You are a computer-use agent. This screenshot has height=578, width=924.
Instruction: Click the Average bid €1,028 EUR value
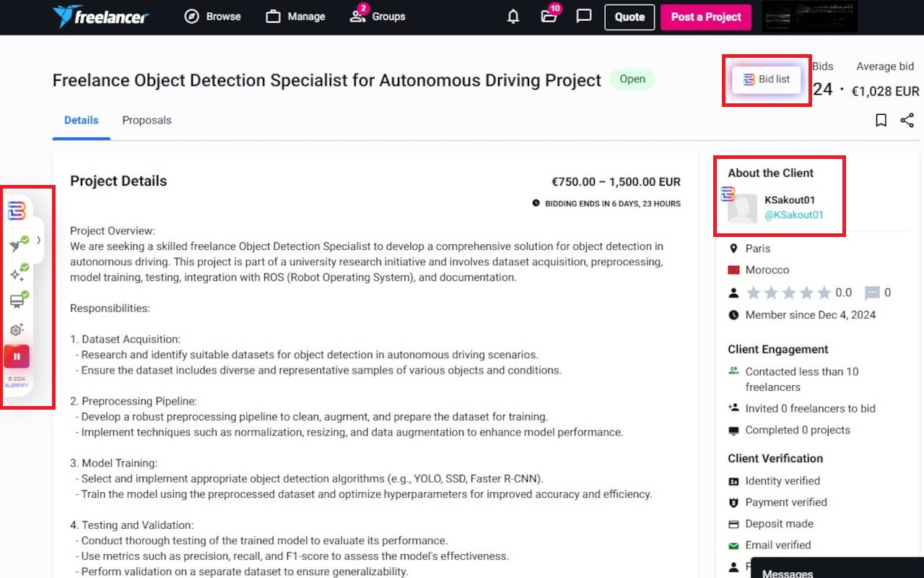886,92
